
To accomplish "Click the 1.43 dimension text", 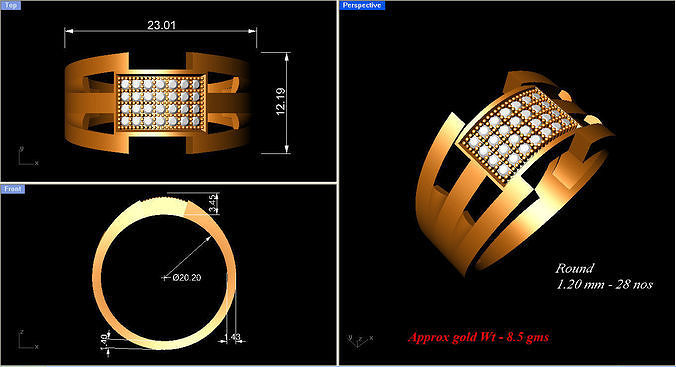I will pos(233,337).
